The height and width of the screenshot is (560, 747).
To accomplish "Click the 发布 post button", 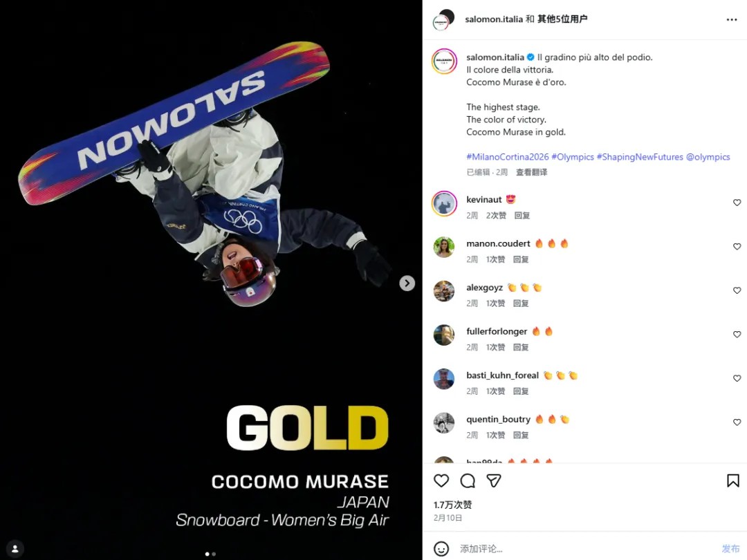I will click(x=730, y=548).
